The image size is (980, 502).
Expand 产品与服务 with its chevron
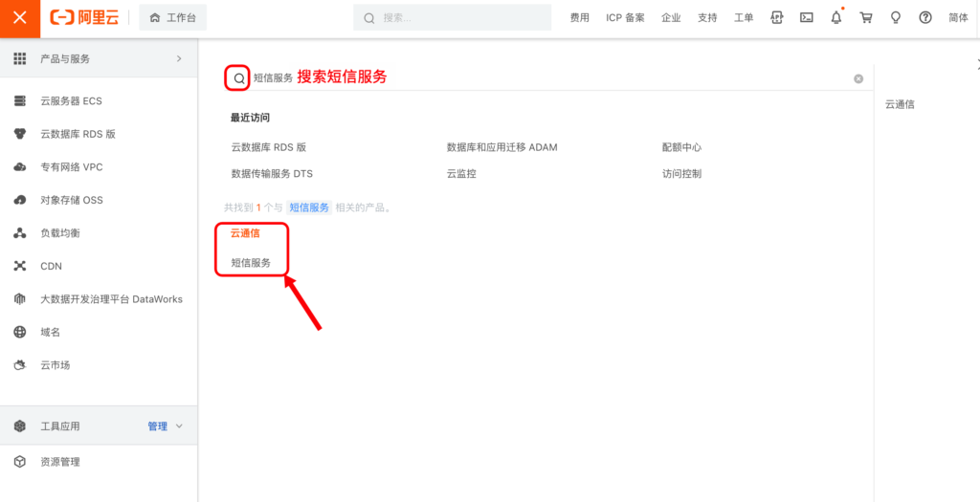(179, 58)
